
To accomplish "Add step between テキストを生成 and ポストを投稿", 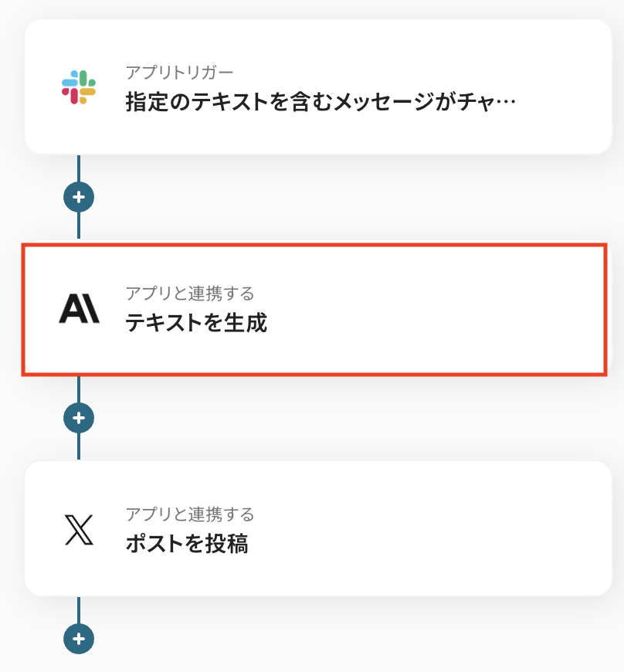I will (79, 418).
